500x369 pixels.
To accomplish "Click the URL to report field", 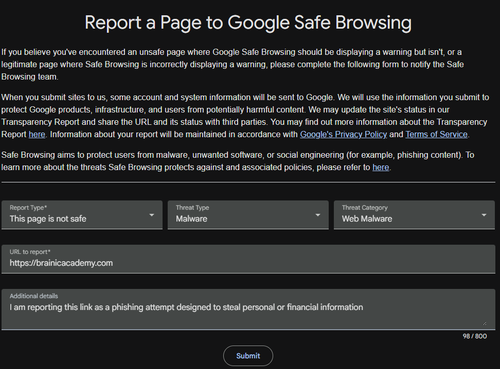I will [x=248, y=259].
